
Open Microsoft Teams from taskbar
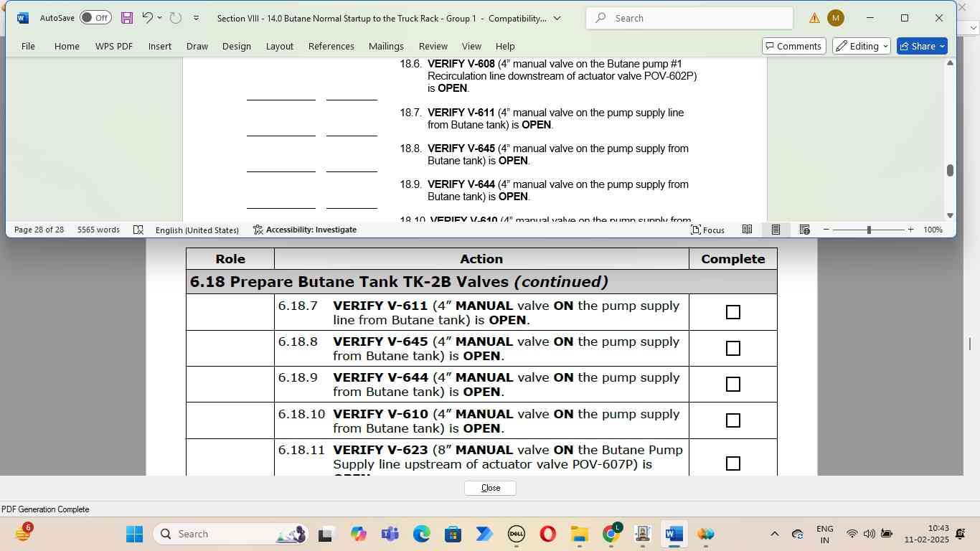[390, 534]
